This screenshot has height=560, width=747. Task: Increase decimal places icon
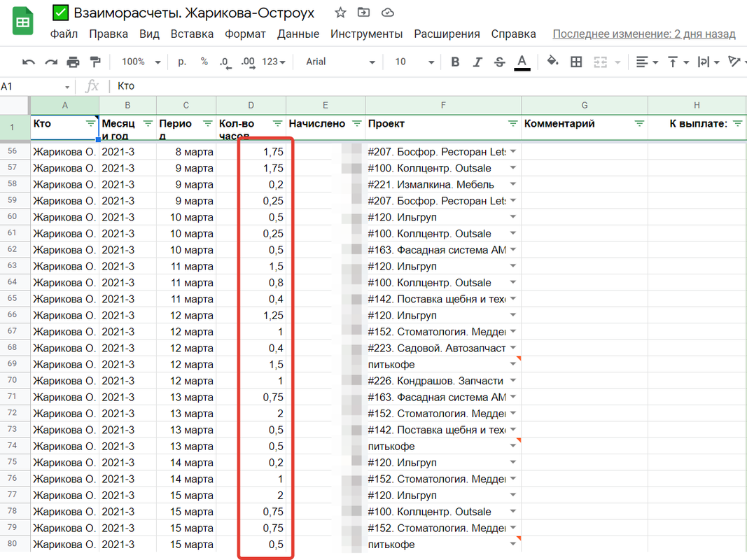248,62
